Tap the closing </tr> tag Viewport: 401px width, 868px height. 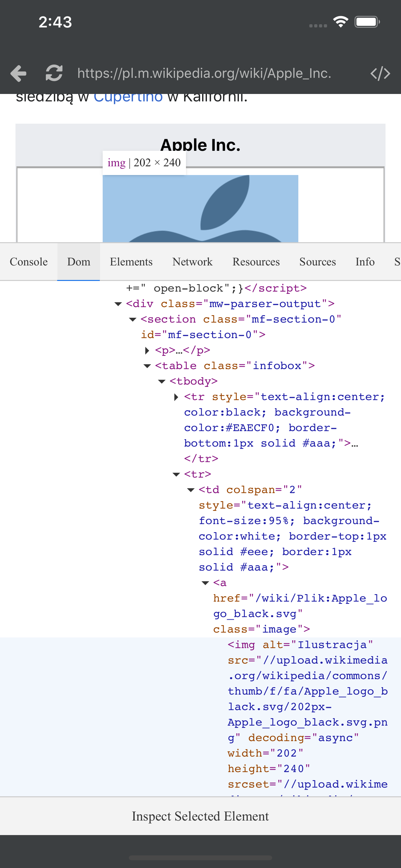[201, 459]
